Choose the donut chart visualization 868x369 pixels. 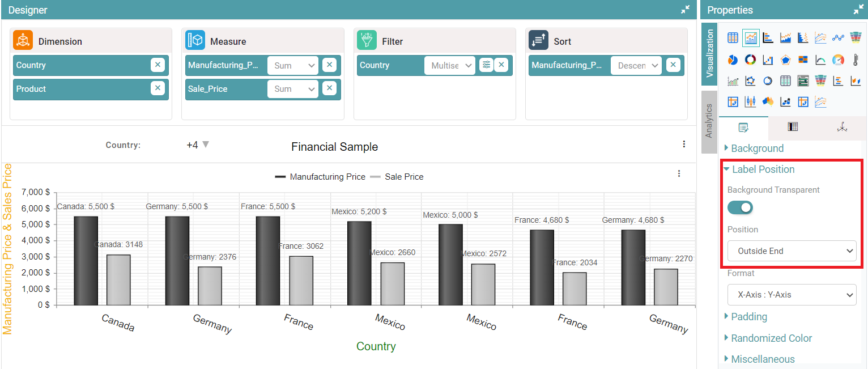point(750,60)
